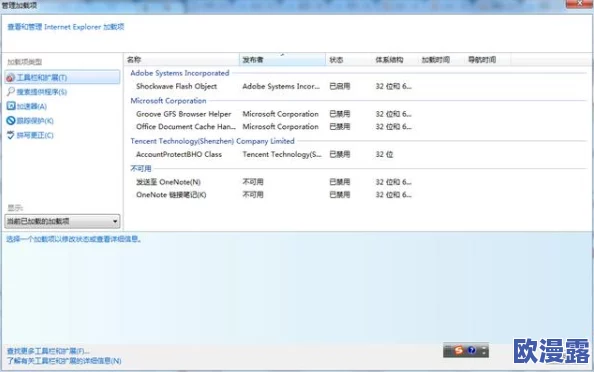The height and width of the screenshot is (372, 594).
Task: Switch to the 加速器(A) add-on type
Action: 27,106
